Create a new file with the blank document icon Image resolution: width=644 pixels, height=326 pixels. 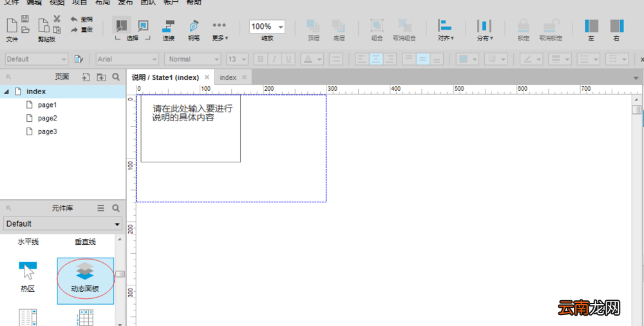point(12,26)
